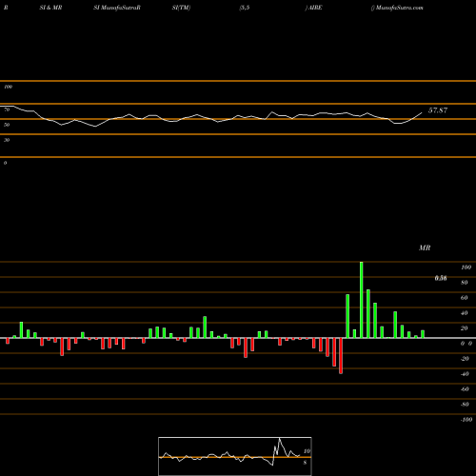Select the tallest green MR bar
The width and height of the screenshot is (476, 476).
[361, 300]
